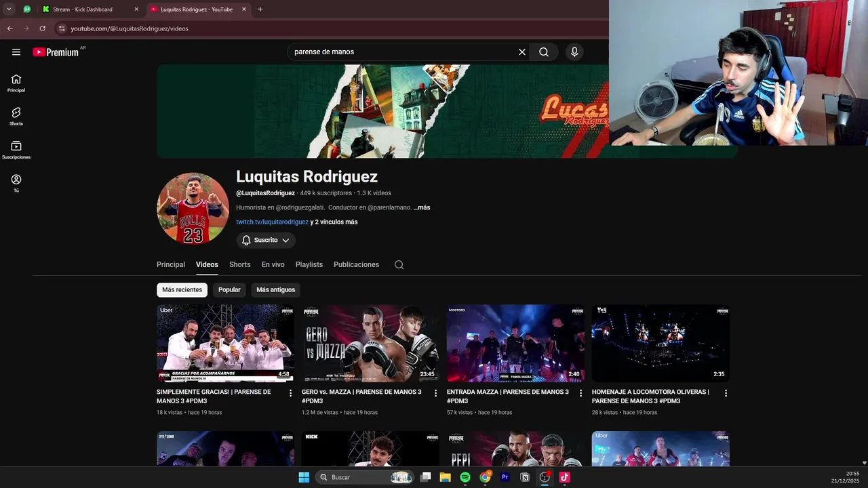The image size is (868, 488).
Task: Click the Luquitas Rodriguez channel avatar
Action: pos(193,208)
